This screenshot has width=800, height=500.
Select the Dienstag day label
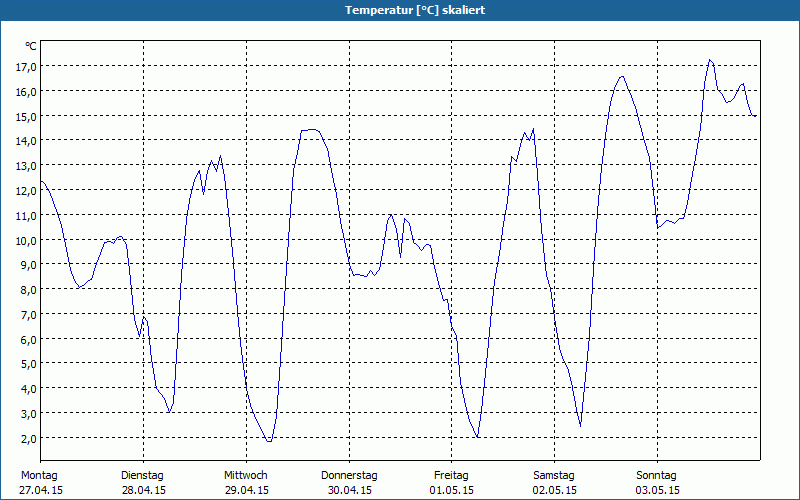[x=142, y=475]
